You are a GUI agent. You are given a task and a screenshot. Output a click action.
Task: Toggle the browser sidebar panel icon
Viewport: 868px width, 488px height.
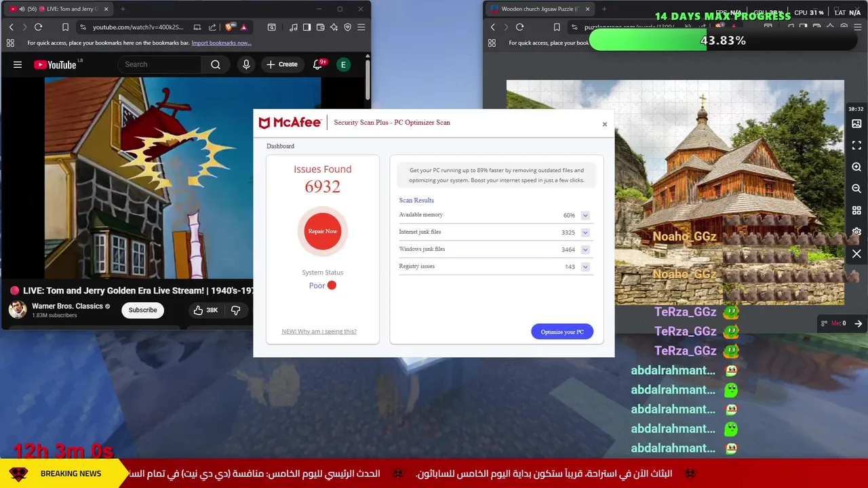pos(307,27)
